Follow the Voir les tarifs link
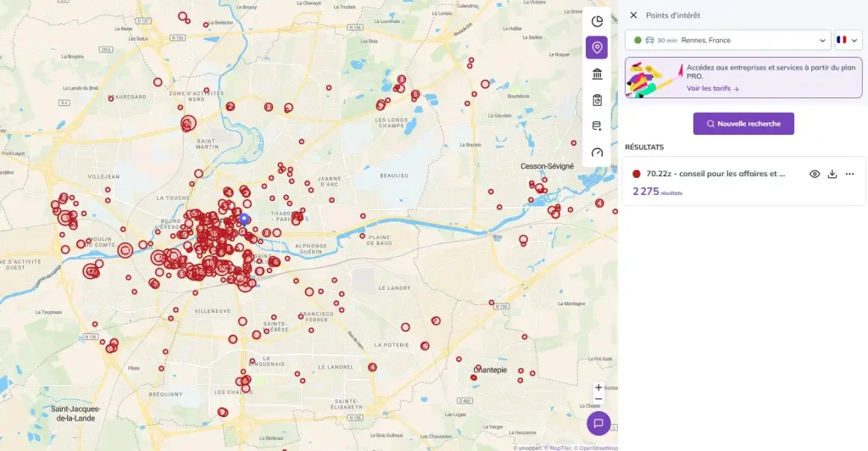Viewport: 868px width, 451px height. [x=712, y=88]
